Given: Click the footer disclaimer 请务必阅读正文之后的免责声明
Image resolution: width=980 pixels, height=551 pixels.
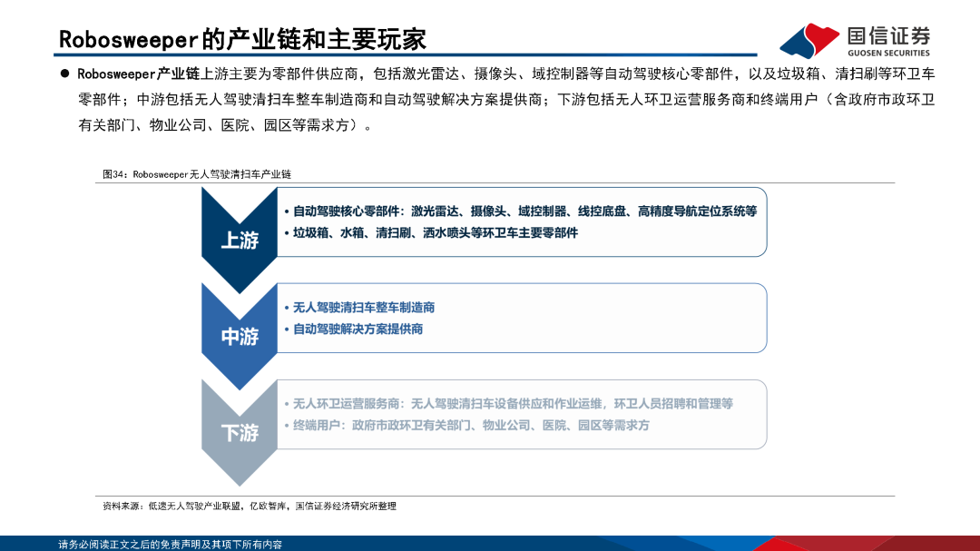Looking at the screenshot, I should [170, 545].
